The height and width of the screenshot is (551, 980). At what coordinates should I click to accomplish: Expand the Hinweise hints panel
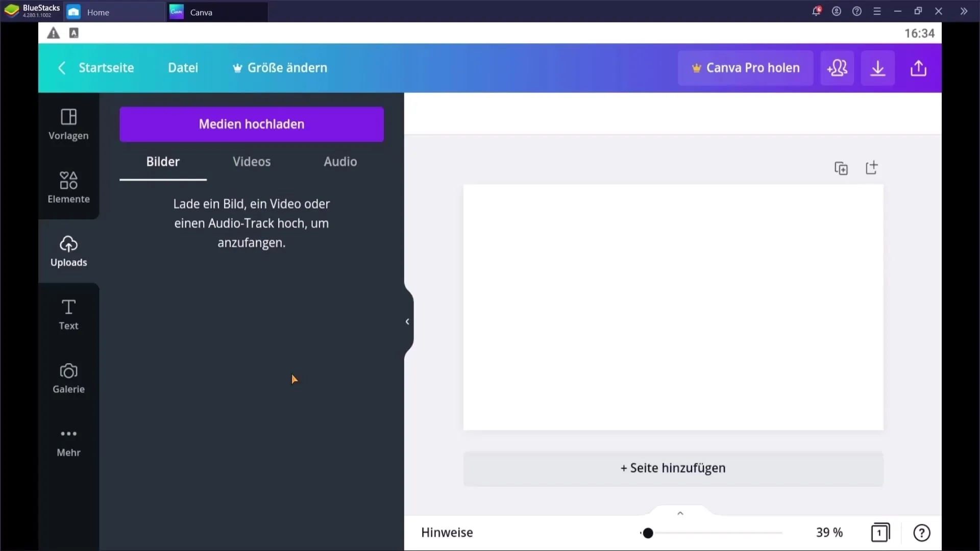pyautogui.click(x=679, y=513)
